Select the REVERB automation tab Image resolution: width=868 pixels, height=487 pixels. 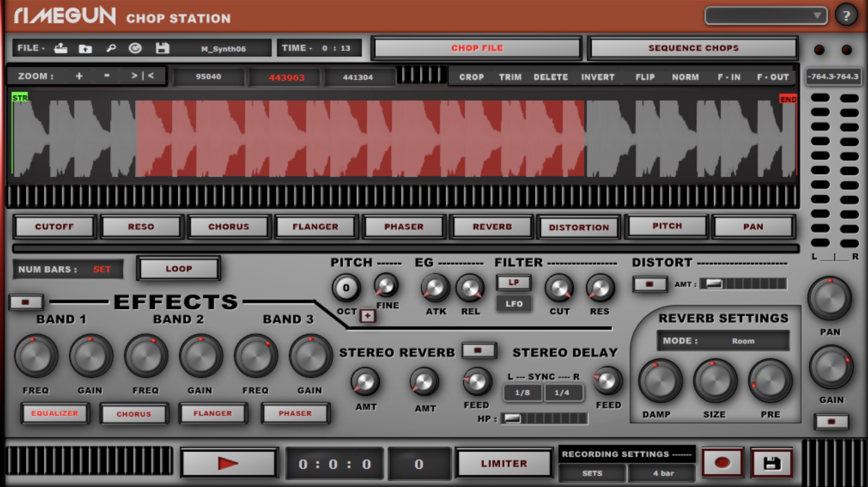click(x=492, y=227)
